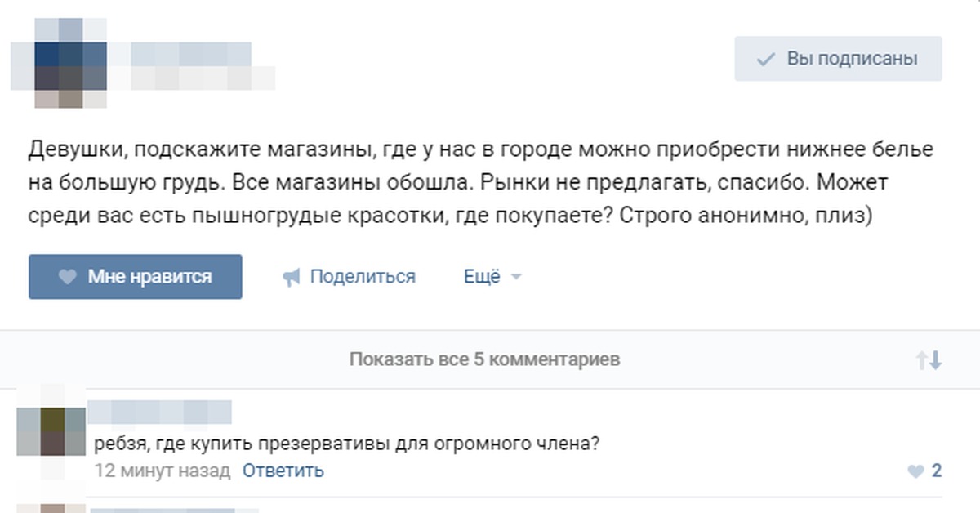
Task: Open the first commenter's avatar
Action: pos(51,431)
